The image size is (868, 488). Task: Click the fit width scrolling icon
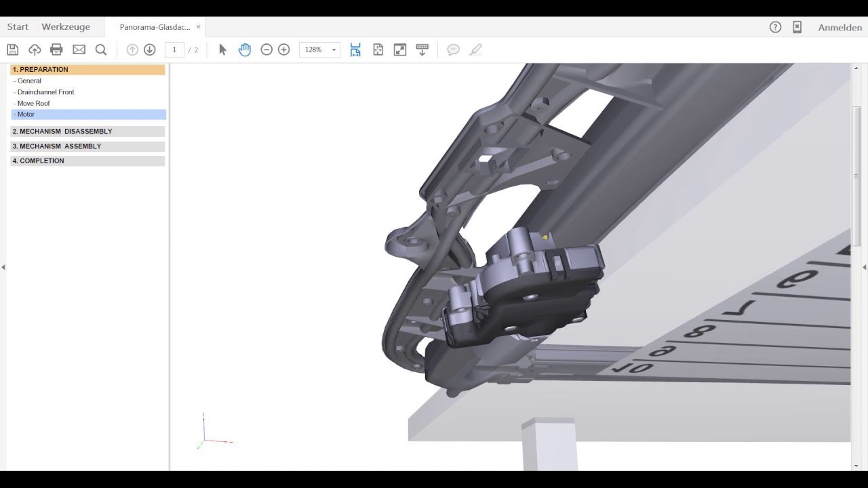(355, 49)
